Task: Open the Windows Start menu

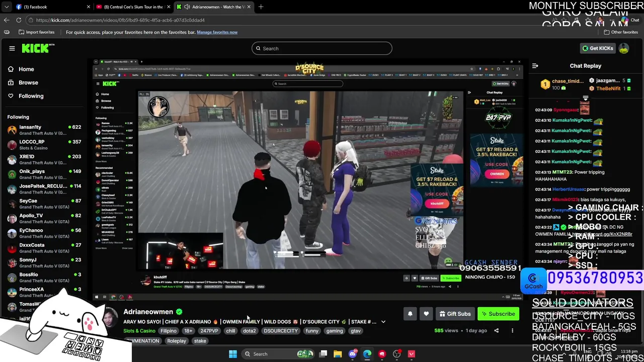Action: click(233, 354)
